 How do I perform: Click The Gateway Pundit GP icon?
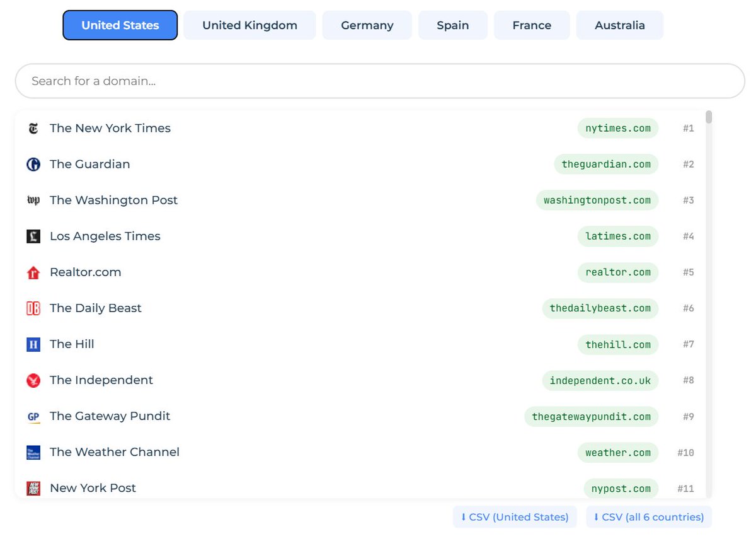click(x=33, y=416)
